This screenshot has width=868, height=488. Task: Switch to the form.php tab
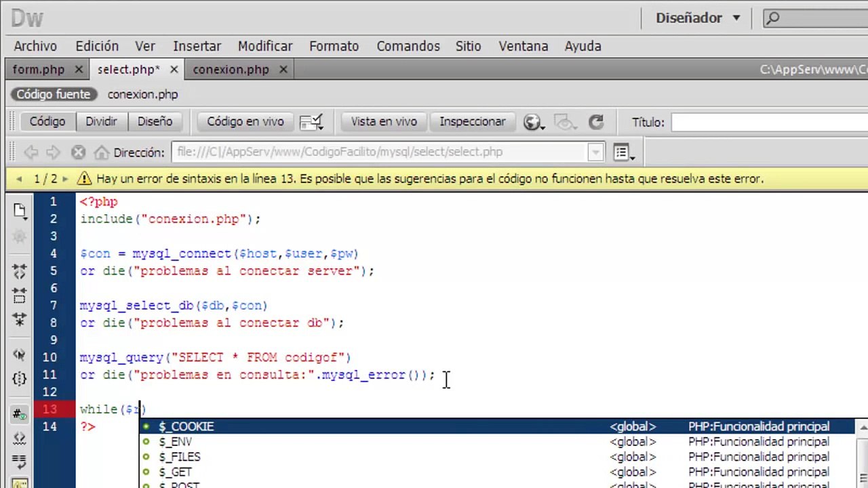[x=39, y=70]
